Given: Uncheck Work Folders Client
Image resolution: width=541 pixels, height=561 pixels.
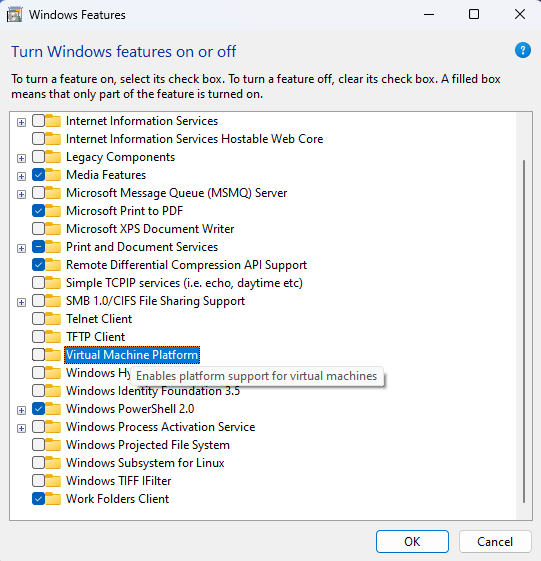Looking at the screenshot, I should pyautogui.click(x=38, y=499).
